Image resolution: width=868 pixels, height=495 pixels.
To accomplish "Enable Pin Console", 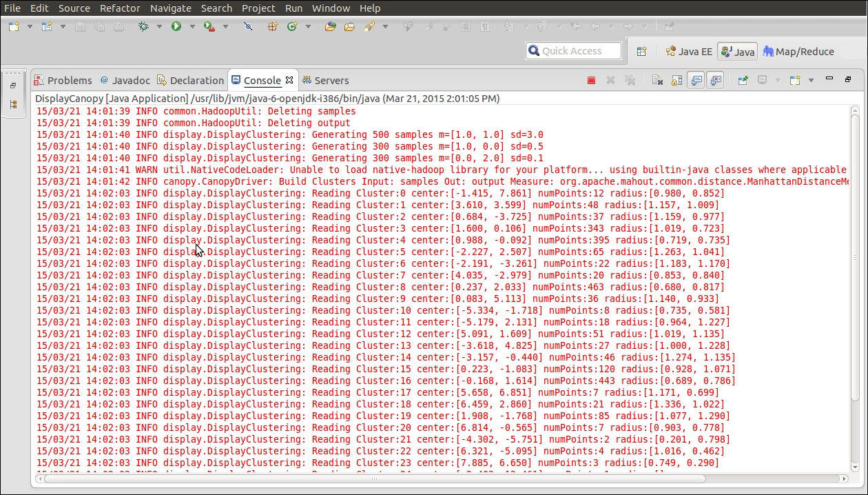I will pos(743,80).
